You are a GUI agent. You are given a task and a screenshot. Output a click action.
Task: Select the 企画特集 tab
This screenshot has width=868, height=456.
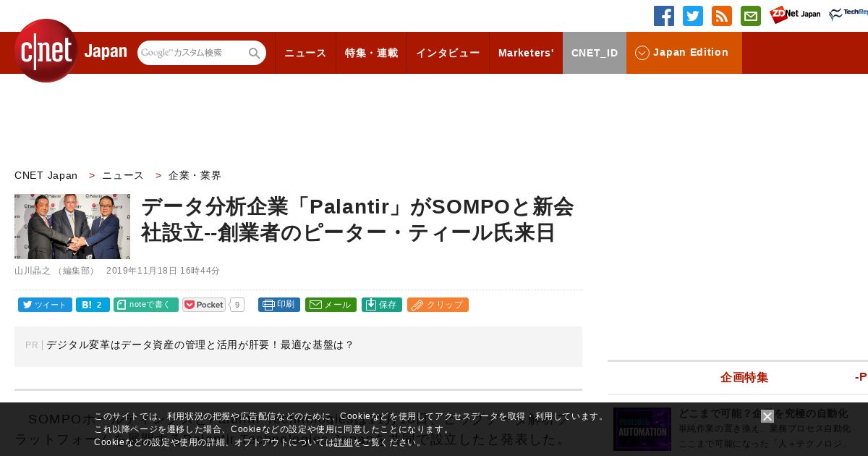(744, 377)
